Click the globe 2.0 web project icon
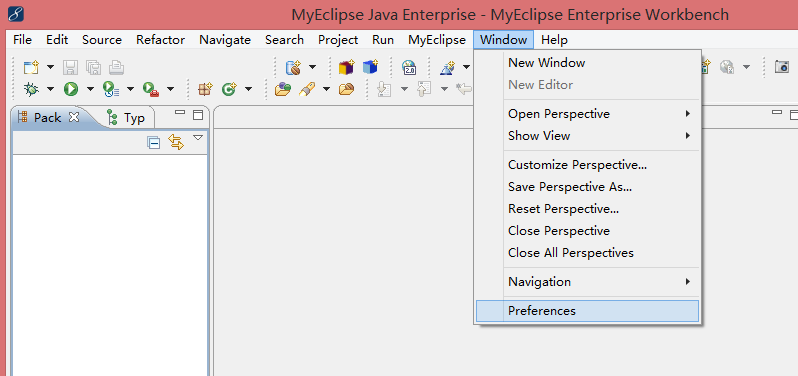The width and height of the screenshot is (798, 376). (x=409, y=67)
